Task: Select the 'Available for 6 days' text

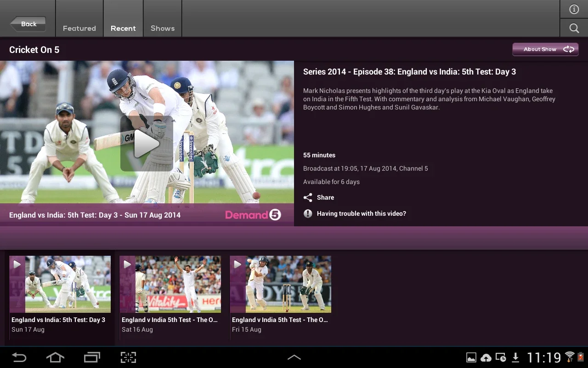Action: [331, 182]
